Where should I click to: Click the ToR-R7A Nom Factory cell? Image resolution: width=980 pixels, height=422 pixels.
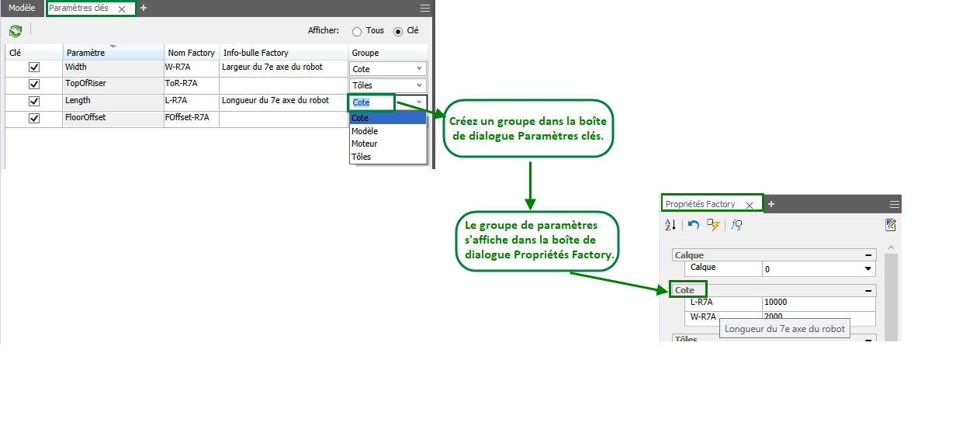point(192,85)
